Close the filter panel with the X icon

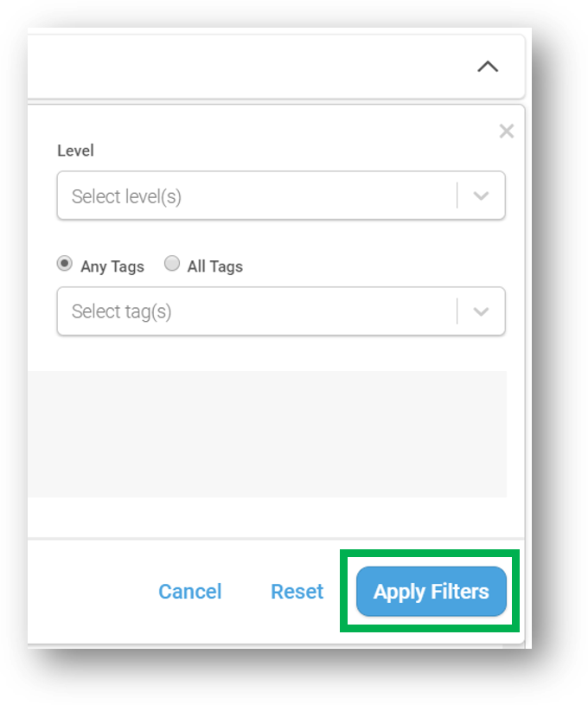pyautogui.click(x=506, y=131)
